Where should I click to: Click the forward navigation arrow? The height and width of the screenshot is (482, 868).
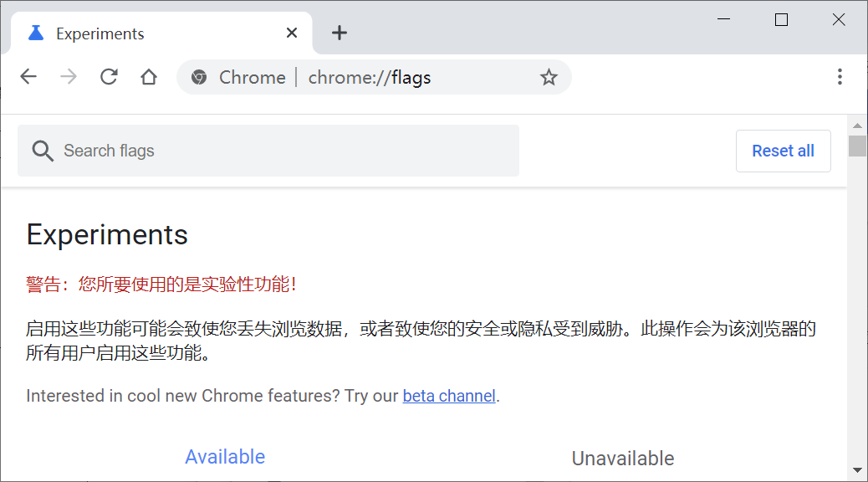tap(69, 76)
